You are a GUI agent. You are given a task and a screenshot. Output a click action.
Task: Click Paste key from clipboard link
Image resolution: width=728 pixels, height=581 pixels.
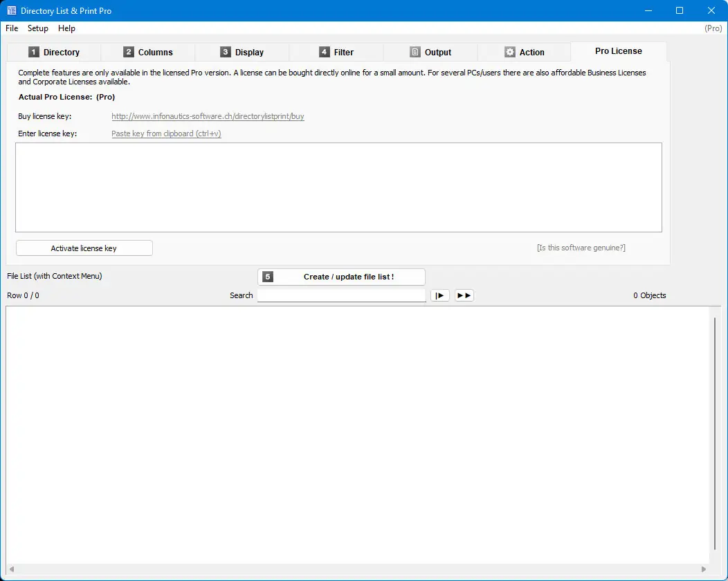pyautogui.click(x=166, y=133)
